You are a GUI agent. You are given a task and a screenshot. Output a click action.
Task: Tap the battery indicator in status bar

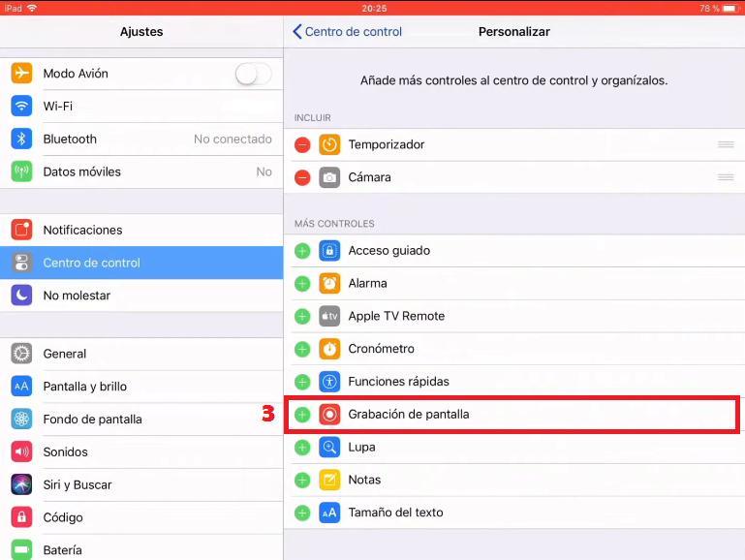[x=729, y=8]
